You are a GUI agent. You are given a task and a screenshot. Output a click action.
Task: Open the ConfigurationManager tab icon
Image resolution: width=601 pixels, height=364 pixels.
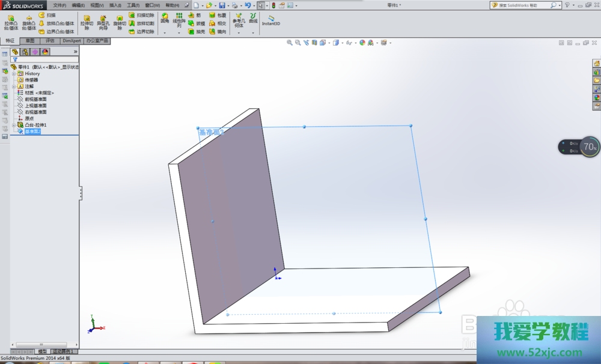[35, 52]
